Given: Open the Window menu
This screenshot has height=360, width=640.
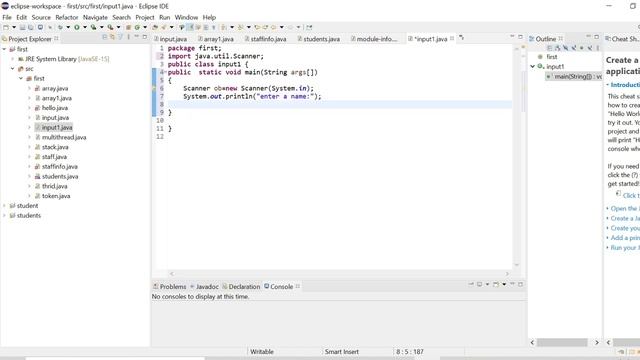Looking at the screenshot, I should (186, 17).
